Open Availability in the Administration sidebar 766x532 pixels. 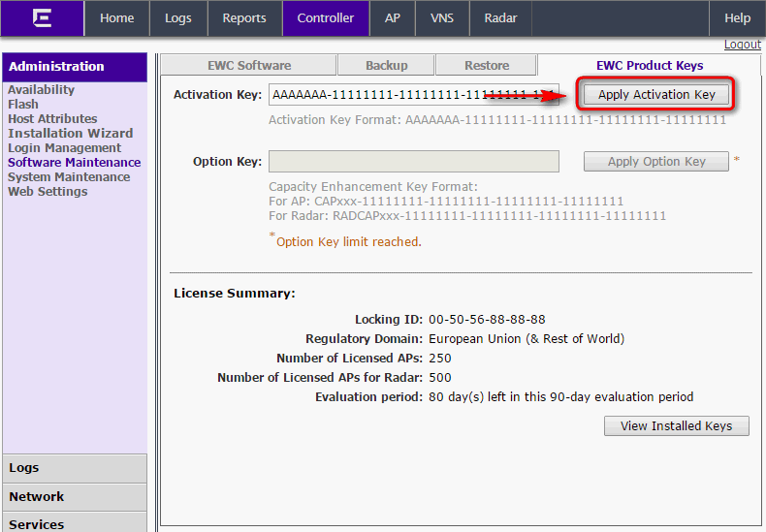tap(41, 90)
